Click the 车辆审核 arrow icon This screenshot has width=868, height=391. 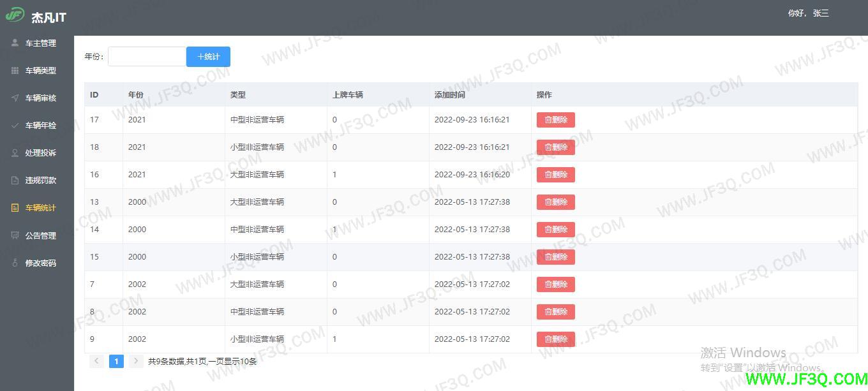[x=15, y=98]
